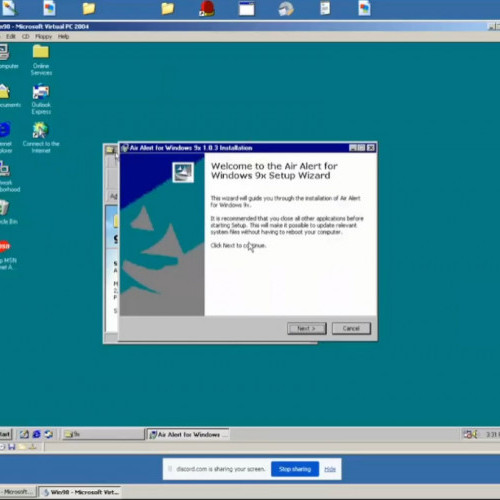Open Help menu in Virtual PC
500x500 pixels.
pos(63,36)
